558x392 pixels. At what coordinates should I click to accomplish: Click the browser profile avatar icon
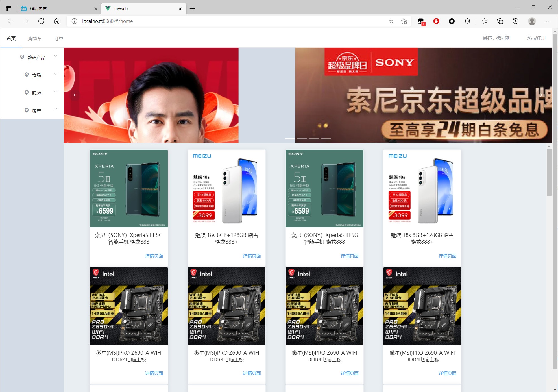point(532,21)
